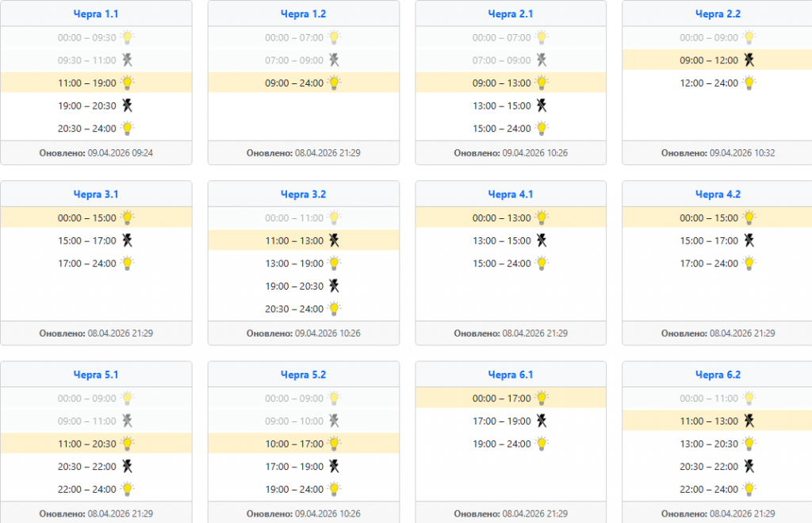Click outage icon for 17:00 – 19:00 in Черга 6.1

pyautogui.click(x=542, y=421)
